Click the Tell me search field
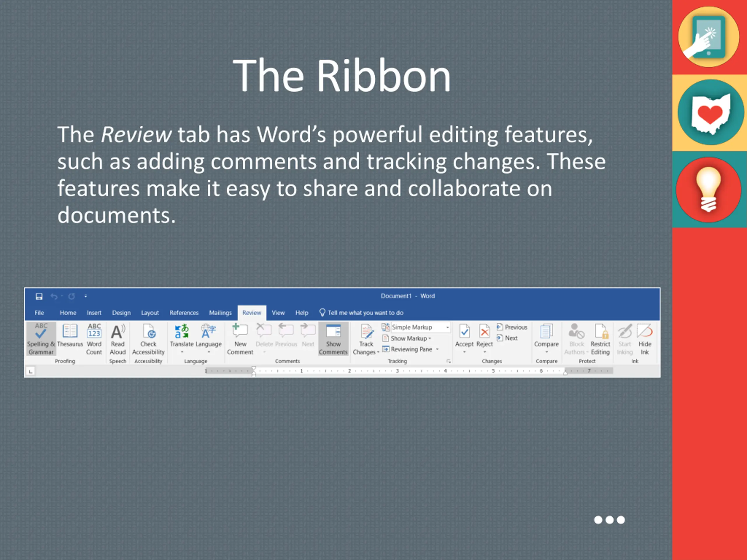 [365, 313]
